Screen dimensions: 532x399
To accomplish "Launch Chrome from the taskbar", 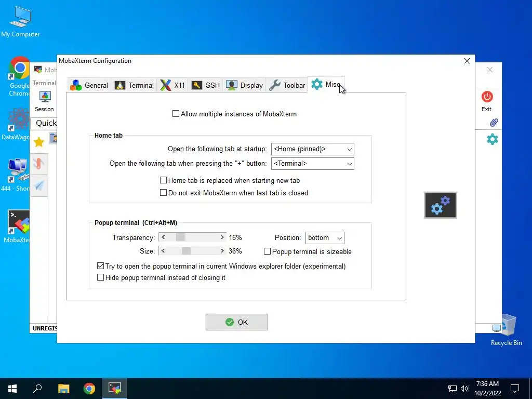I will tap(89, 389).
